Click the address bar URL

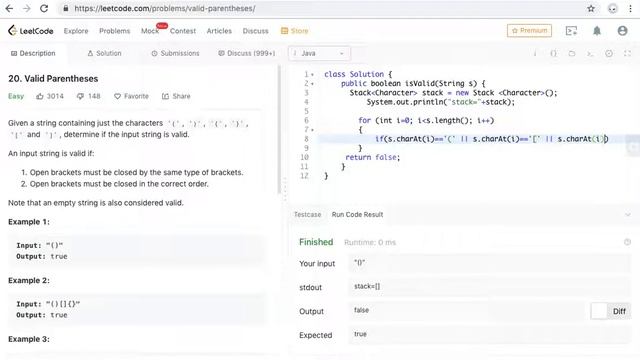point(165,9)
